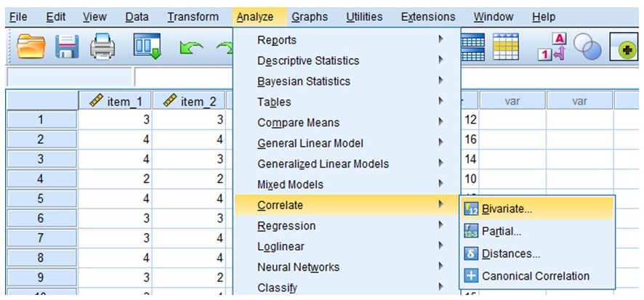Click the green Undo arrow icon
The width and height of the screenshot is (644, 300).
(x=192, y=48)
